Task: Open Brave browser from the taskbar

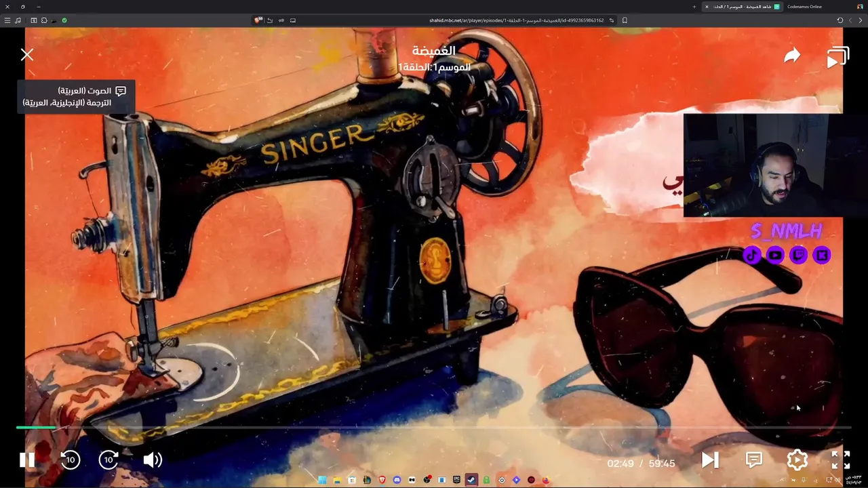Action: pyautogui.click(x=382, y=480)
